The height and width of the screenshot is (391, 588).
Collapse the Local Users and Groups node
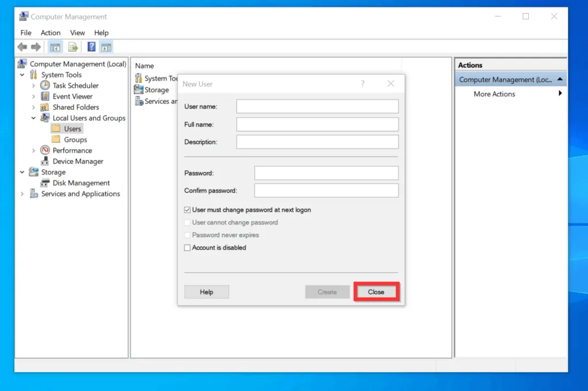click(33, 118)
